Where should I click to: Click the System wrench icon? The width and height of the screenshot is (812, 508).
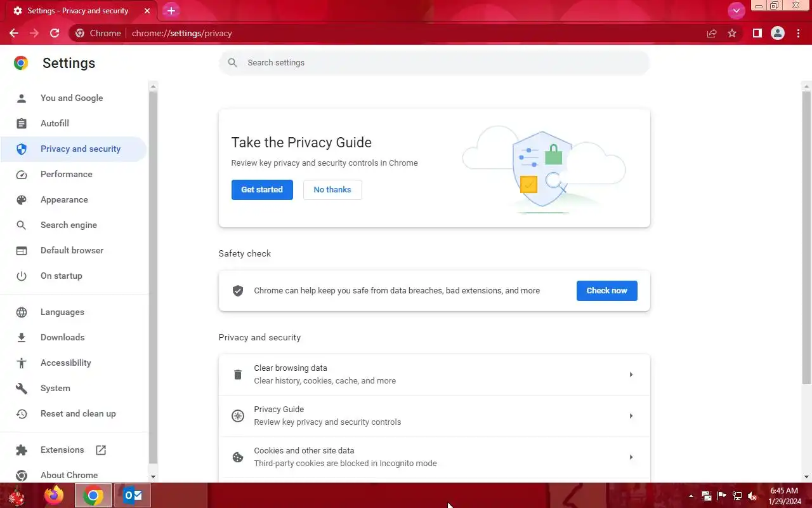pyautogui.click(x=22, y=388)
